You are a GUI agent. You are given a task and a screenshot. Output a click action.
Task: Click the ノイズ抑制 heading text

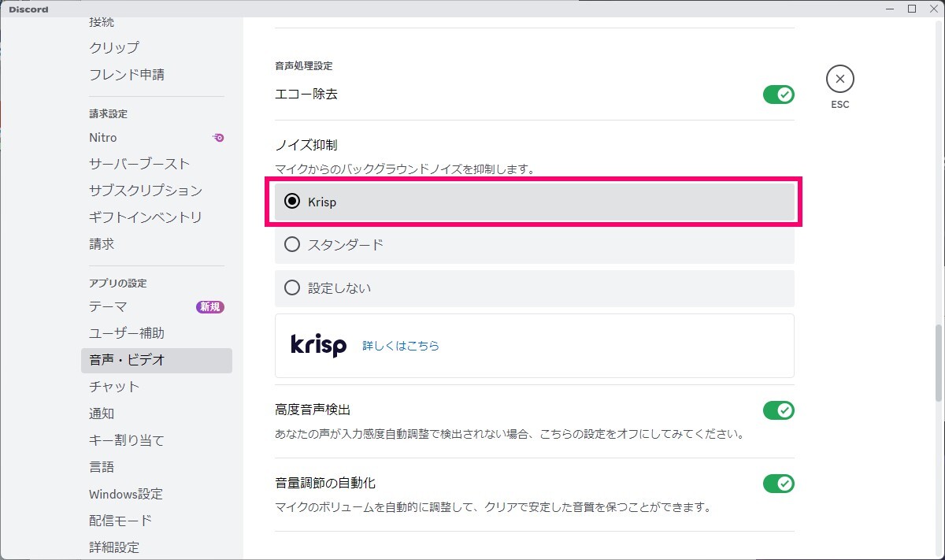(306, 146)
